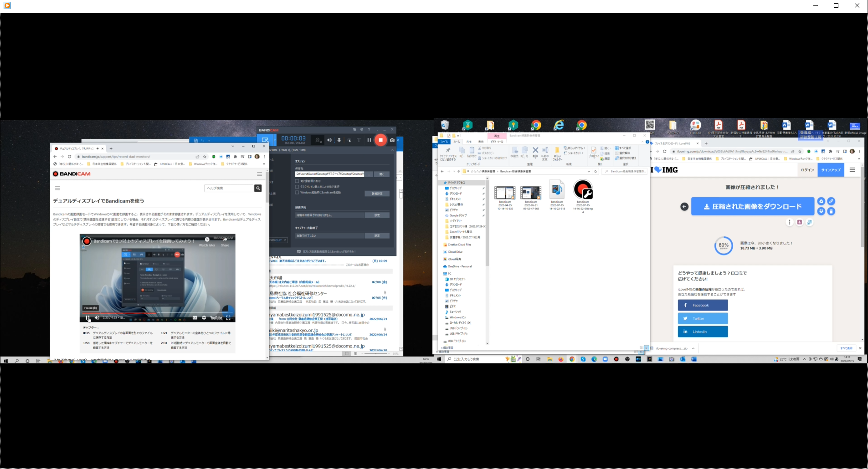Click Bandicam save folder path field
The width and height of the screenshot is (868, 469).
coord(329,174)
